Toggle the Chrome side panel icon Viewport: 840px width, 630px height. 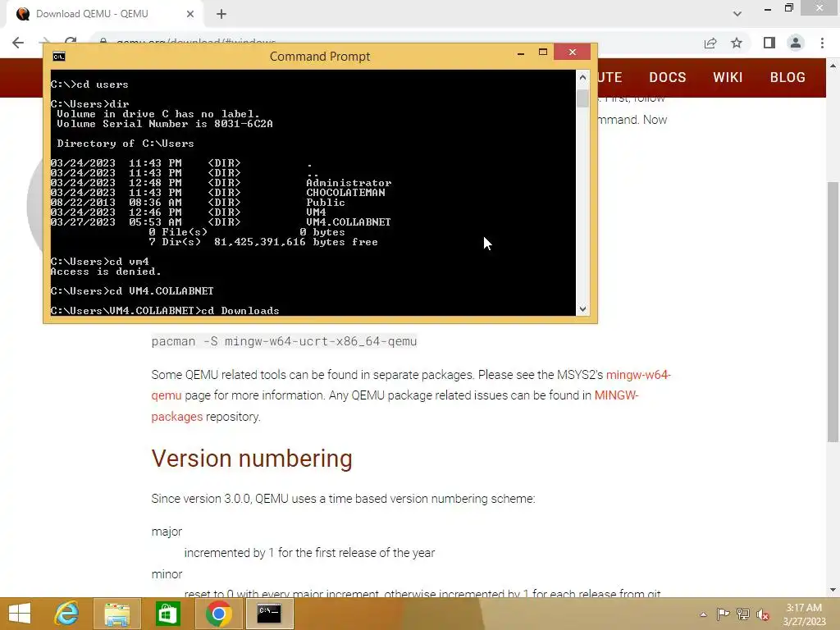coord(769,43)
